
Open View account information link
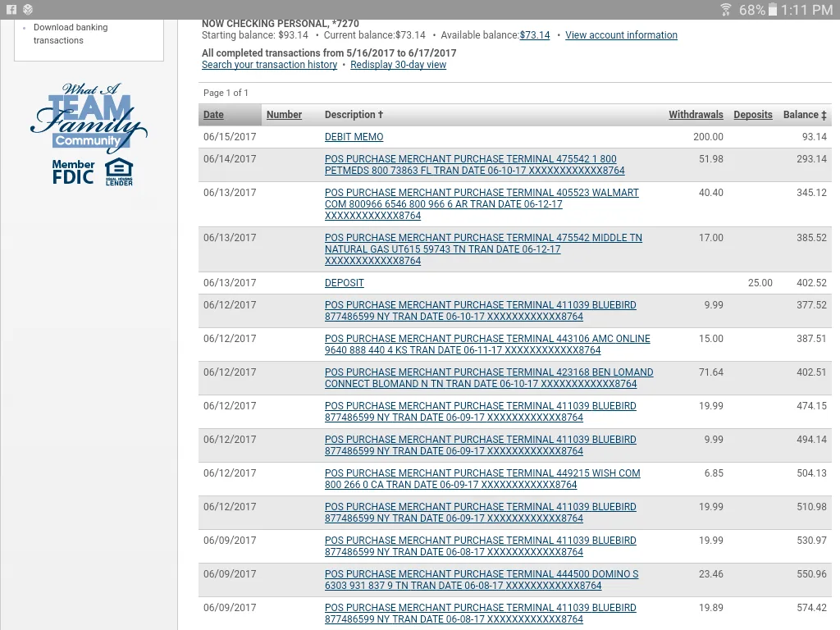pos(621,35)
